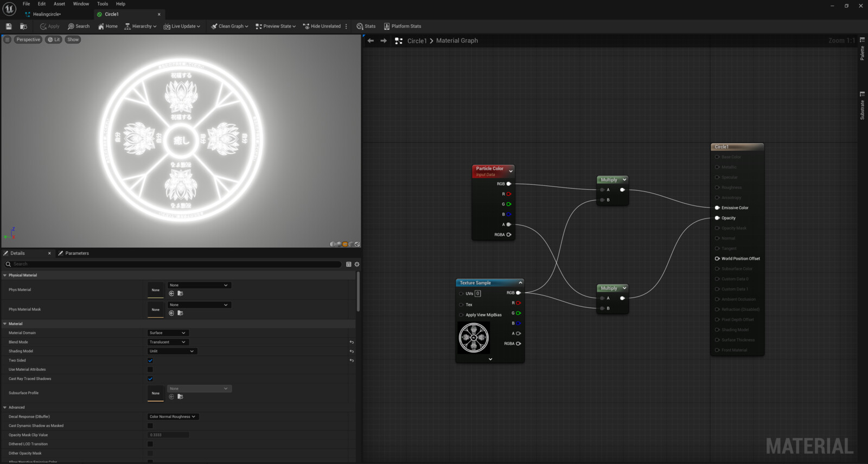
Task: Navigate back in the Material Graph
Action: (x=371, y=41)
